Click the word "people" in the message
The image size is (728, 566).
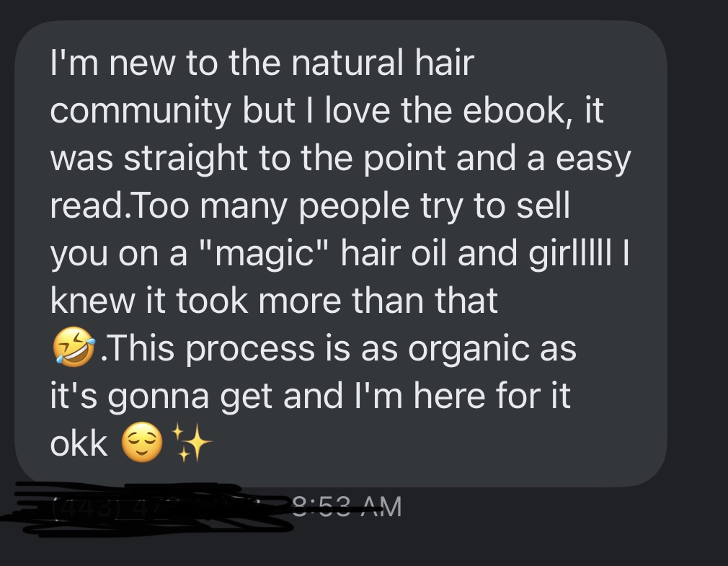[354, 205]
